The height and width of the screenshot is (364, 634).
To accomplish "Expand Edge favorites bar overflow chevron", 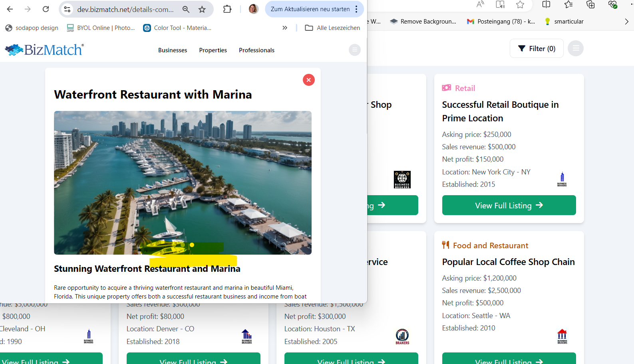I will [x=626, y=22].
